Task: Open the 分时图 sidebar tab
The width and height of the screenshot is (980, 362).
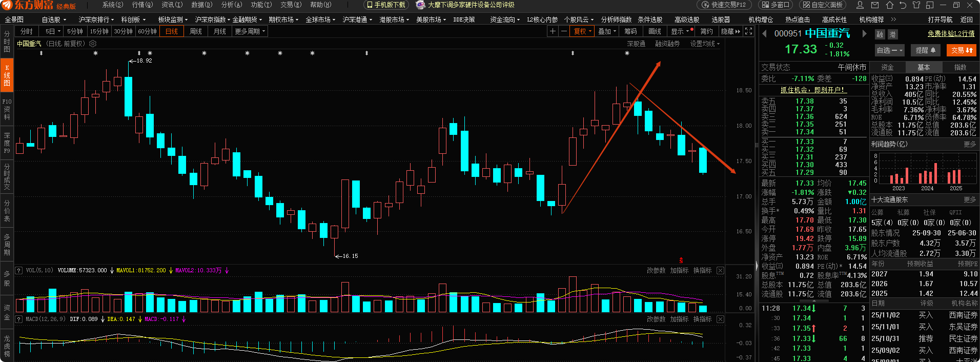Action: click(x=7, y=42)
